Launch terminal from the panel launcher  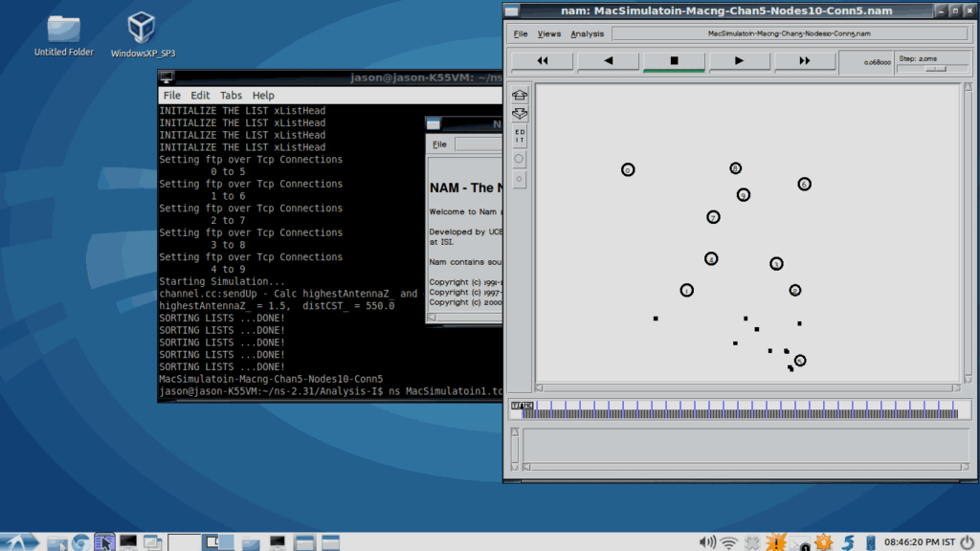(128, 542)
